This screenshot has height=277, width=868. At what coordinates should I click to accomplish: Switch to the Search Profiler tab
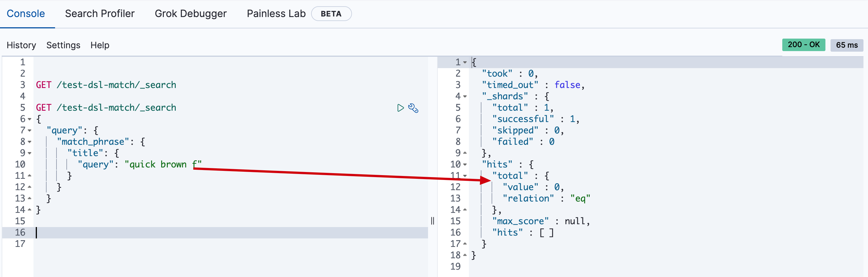point(100,13)
